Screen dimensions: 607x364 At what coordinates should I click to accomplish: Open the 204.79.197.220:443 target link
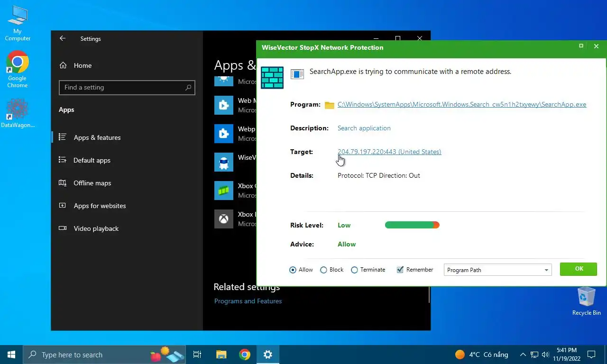click(389, 152)
